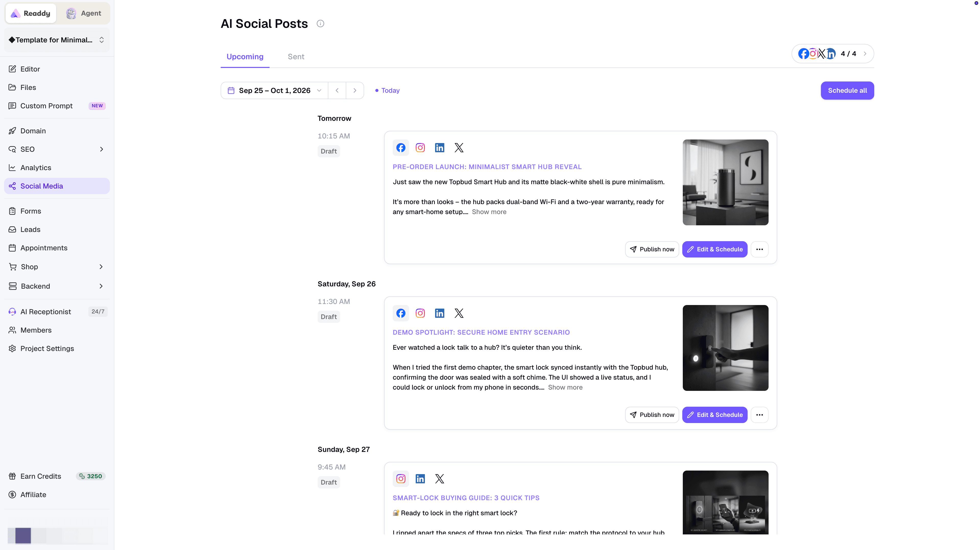
Task: Click the info icon beside AI Social Posts
Action: click(320, 24)
